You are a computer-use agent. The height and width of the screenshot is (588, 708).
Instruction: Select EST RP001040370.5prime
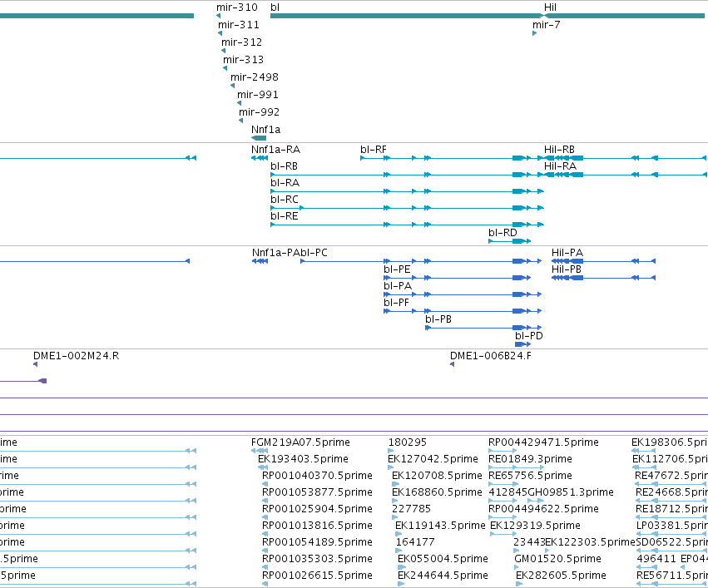317,476
